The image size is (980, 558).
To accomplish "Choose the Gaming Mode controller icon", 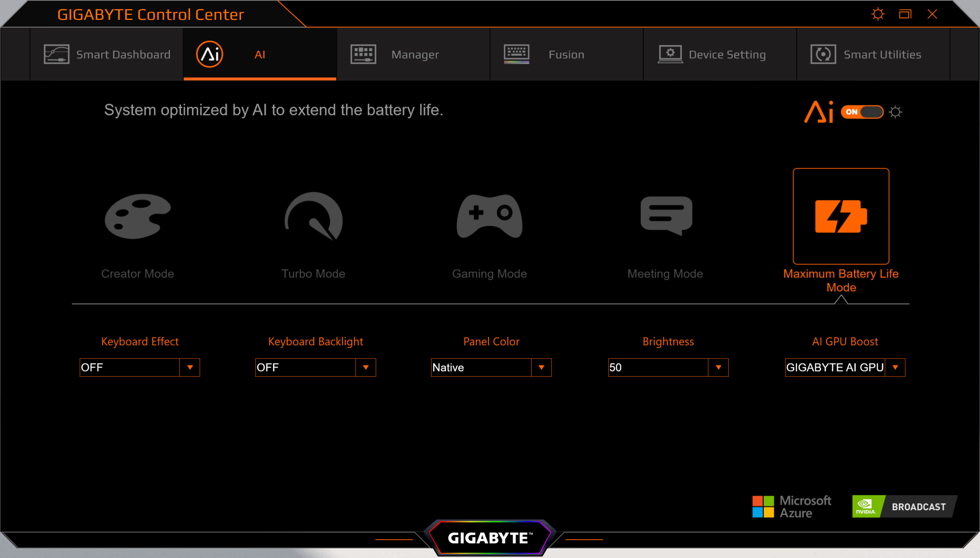I will coord(489,216).
